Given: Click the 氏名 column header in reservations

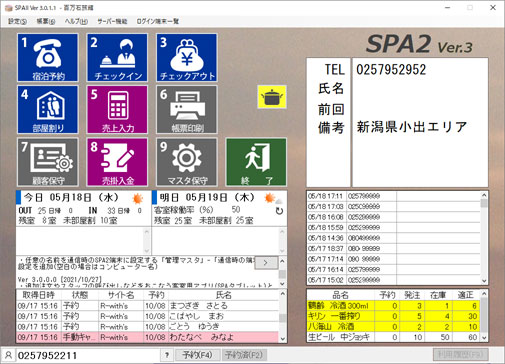Looking at the screenshot, I should point(224,295).
